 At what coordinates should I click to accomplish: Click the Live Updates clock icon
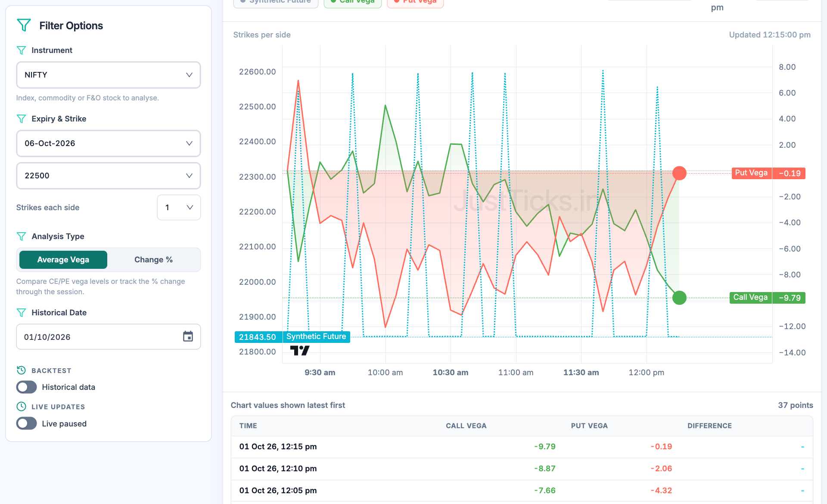(21, 406)
